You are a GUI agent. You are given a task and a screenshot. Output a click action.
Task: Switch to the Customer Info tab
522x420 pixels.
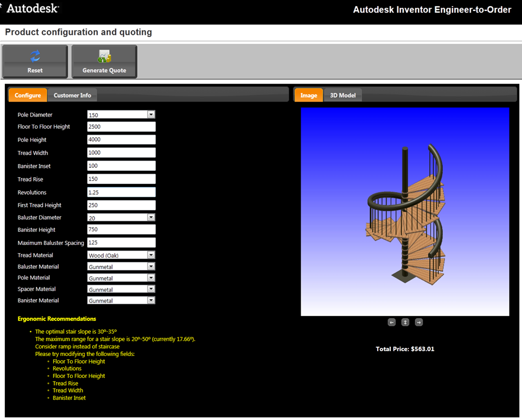pos(72,95)
